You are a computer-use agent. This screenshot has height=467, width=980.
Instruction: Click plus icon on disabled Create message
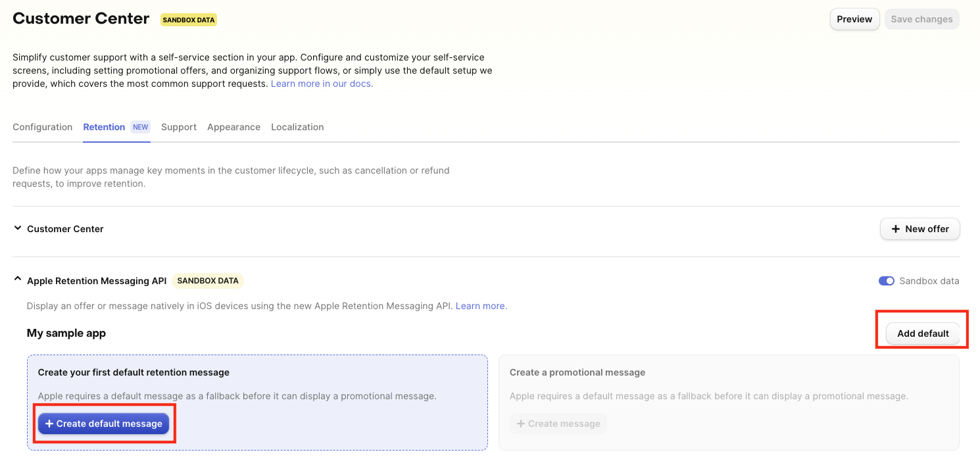coord(521,424)
